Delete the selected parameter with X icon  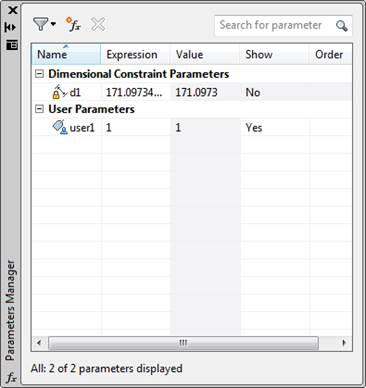[x=98, y=24]
